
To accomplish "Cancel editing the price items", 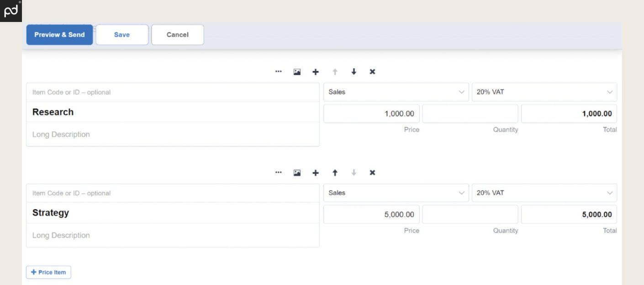I will click(x=177, y=34).
